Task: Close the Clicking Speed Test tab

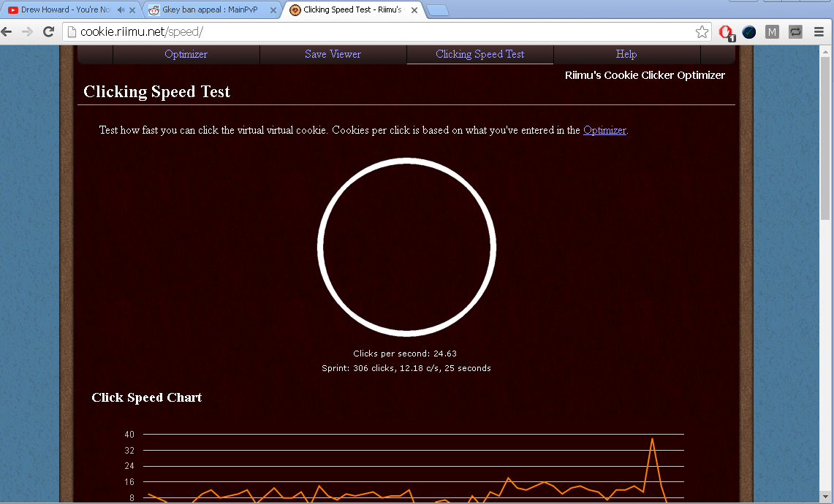Action: pyautogui.click(x=414, y=10)
